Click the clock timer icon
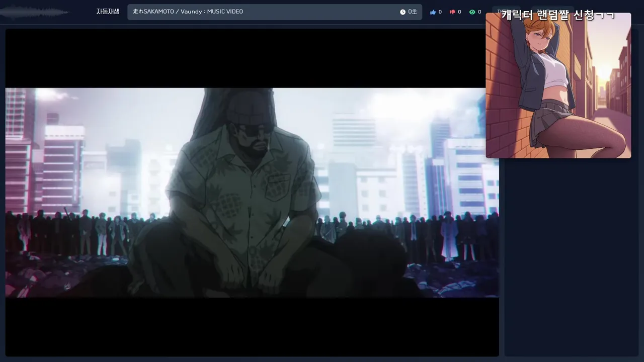The width and height of the screenshot is (644, 362). 403,12
